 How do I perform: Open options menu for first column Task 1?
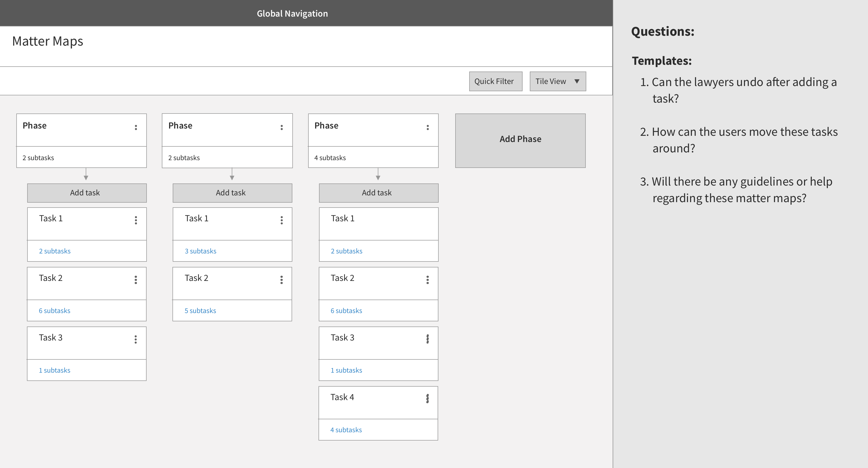click(x=136, y=220)
